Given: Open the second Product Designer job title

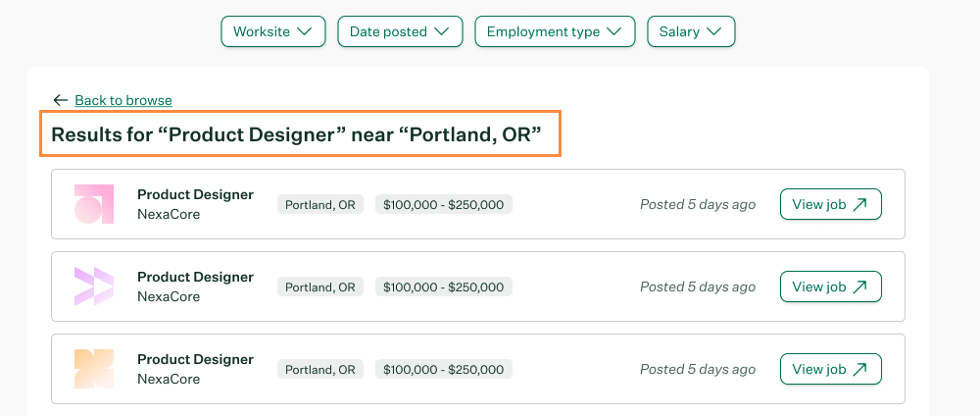Looking at the screenshot, I should 196,277.
